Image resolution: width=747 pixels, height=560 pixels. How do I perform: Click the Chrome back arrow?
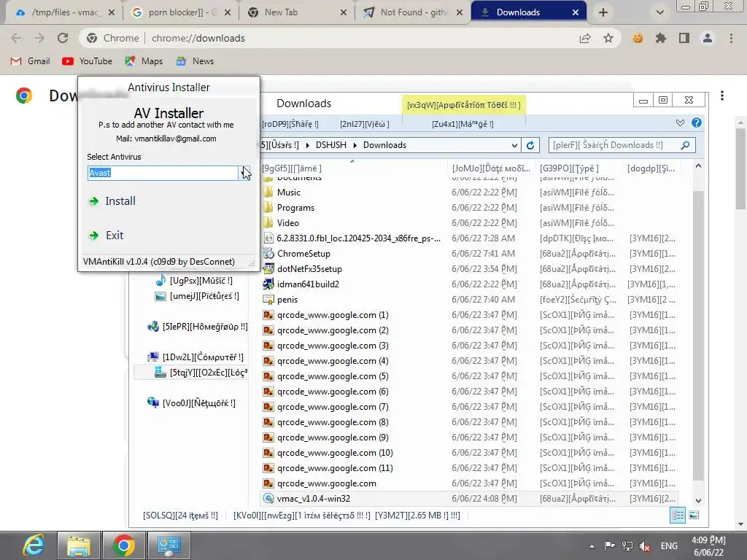click(x=16, y=38)
